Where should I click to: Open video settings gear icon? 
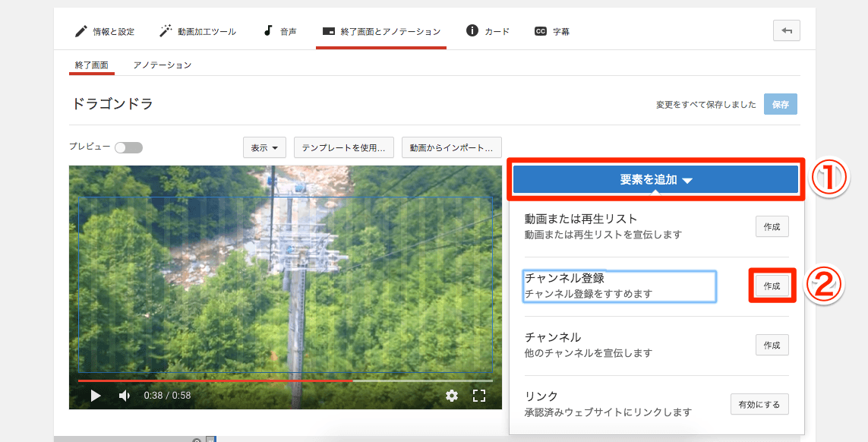tap(452, 396)
